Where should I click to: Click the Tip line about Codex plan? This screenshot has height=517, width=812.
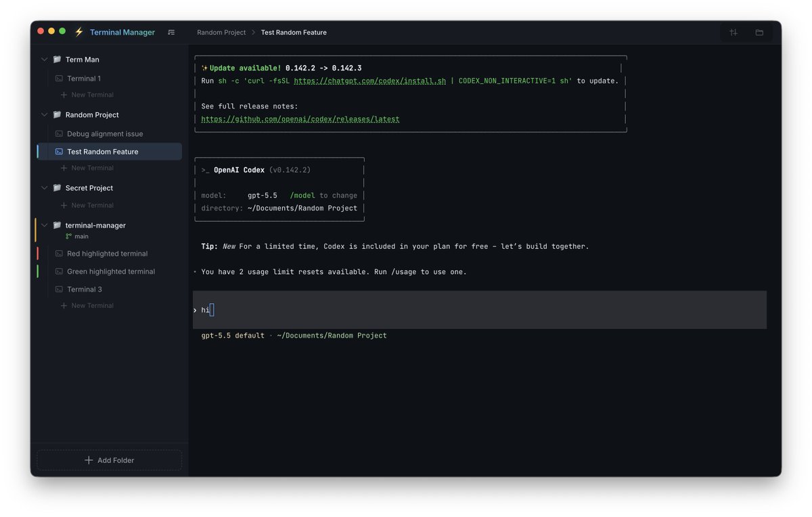(395, 246)
